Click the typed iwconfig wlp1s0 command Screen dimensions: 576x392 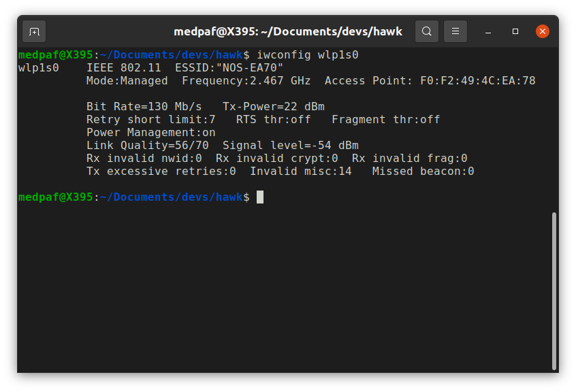tap(308, 54)
